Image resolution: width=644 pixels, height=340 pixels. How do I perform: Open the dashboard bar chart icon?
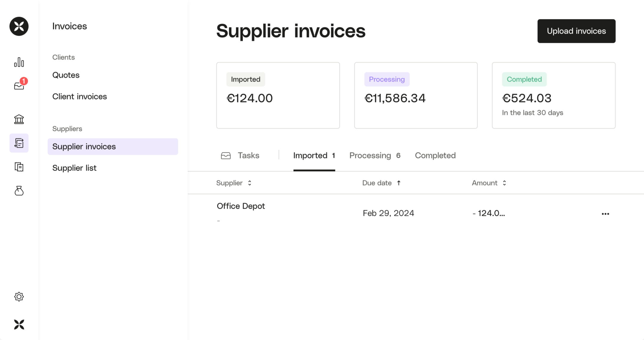pos(19,62)
